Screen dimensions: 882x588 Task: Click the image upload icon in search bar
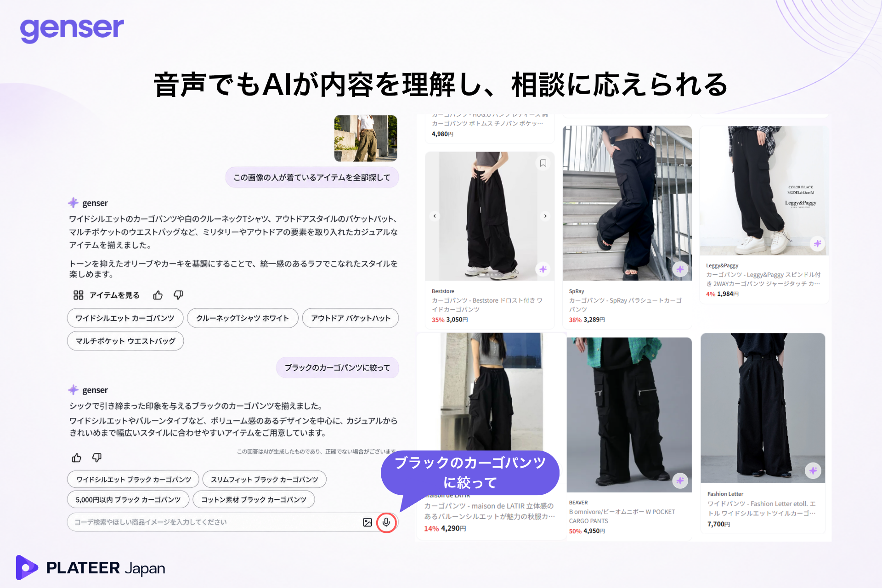tap(367, 522)
